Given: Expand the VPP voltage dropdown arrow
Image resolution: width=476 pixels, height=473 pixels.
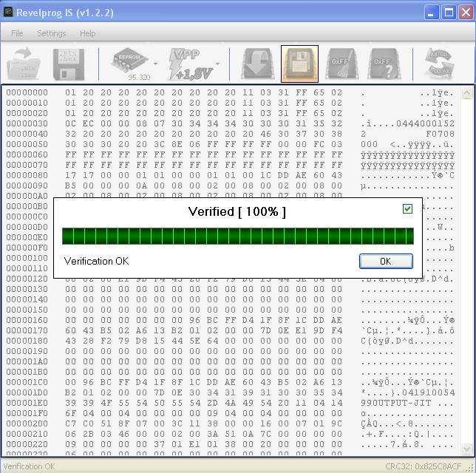Looking at the screenshot, I should point(217,64).
